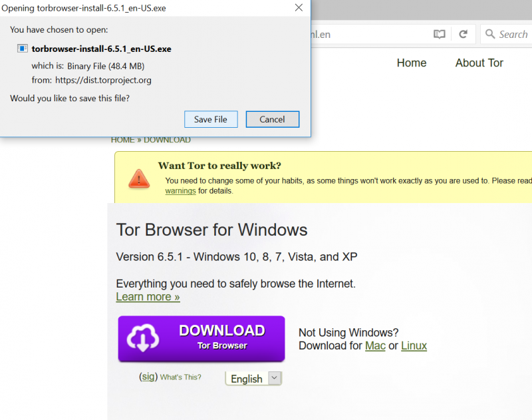Click the 'Want Tor to really work?' heading
The height and width of the screenshot is (420, 532).
219,166
